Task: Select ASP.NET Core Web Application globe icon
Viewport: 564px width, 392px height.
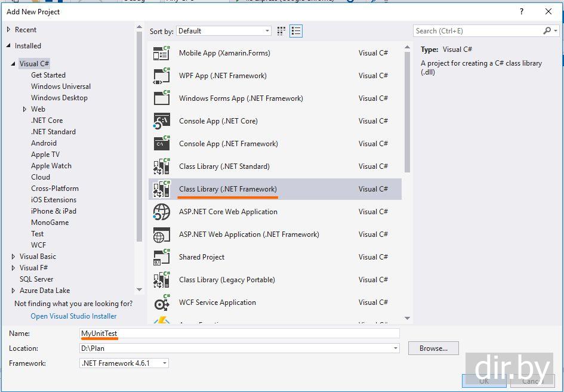Action: tap(162, 212)
